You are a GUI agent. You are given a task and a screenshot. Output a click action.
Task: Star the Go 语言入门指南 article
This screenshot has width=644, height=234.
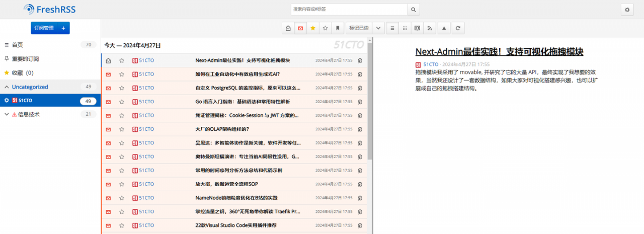tap(122, 102)
